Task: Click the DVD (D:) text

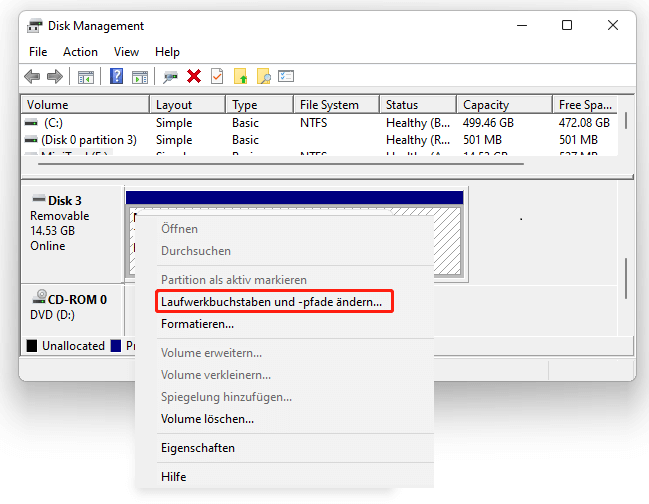Action: click(53, 315)
